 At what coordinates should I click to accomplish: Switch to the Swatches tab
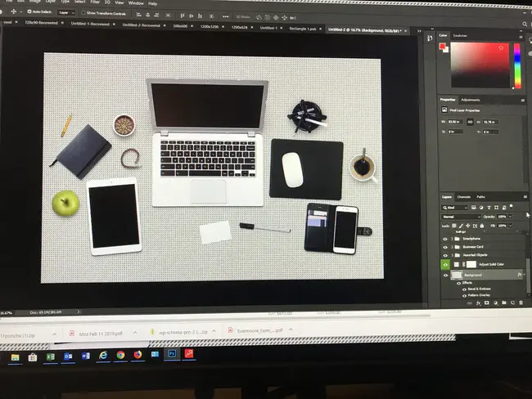click(x=460, y=36)
